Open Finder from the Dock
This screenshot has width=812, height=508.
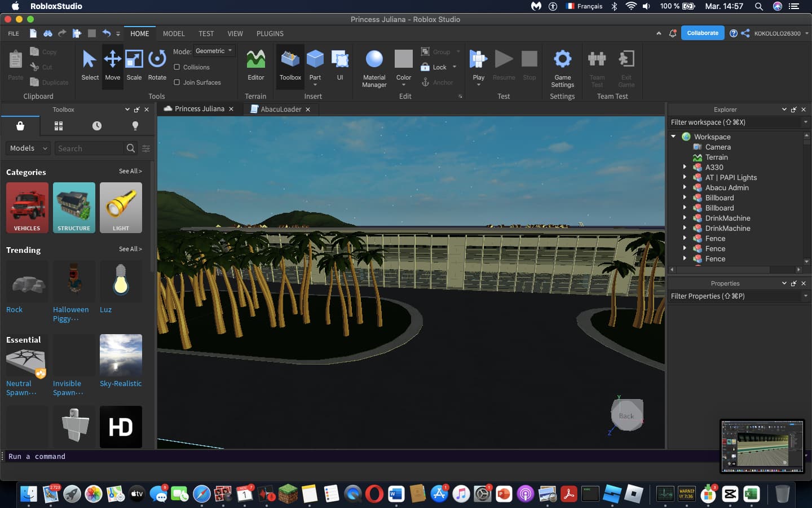click(28, 494)
